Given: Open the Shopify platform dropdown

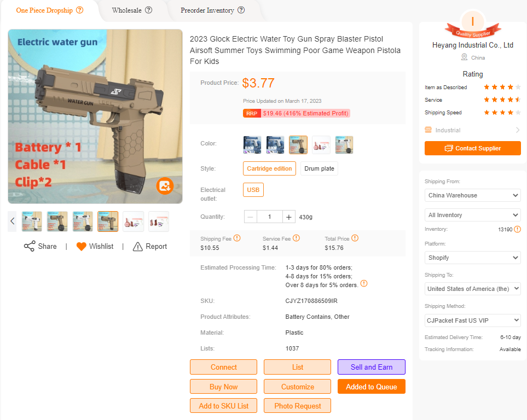Looking at the screenshot, I should [x=473, y=258].
